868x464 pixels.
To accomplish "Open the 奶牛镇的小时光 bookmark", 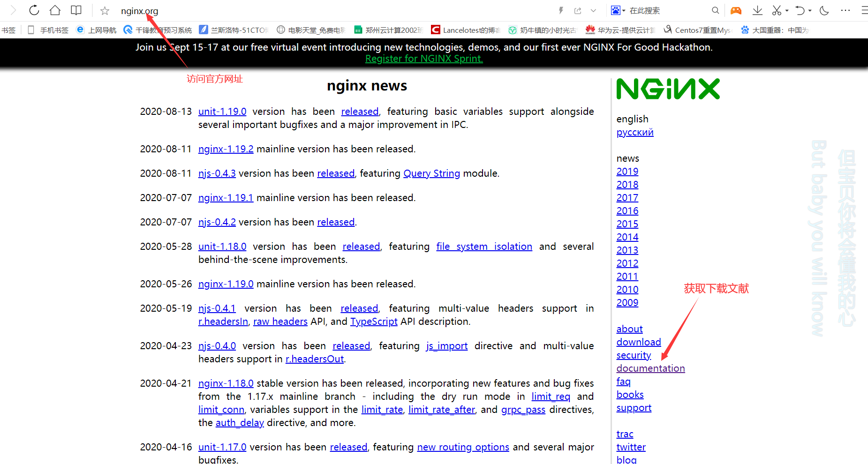I will (543, 30).
